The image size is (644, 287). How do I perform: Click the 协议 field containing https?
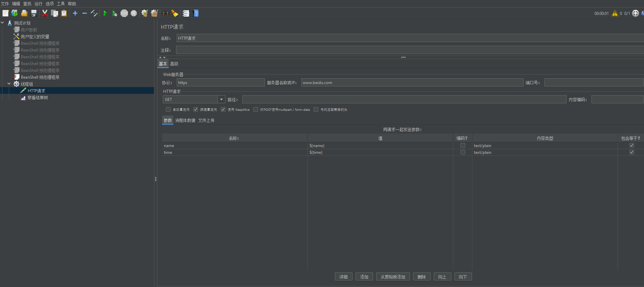[220, 82]
